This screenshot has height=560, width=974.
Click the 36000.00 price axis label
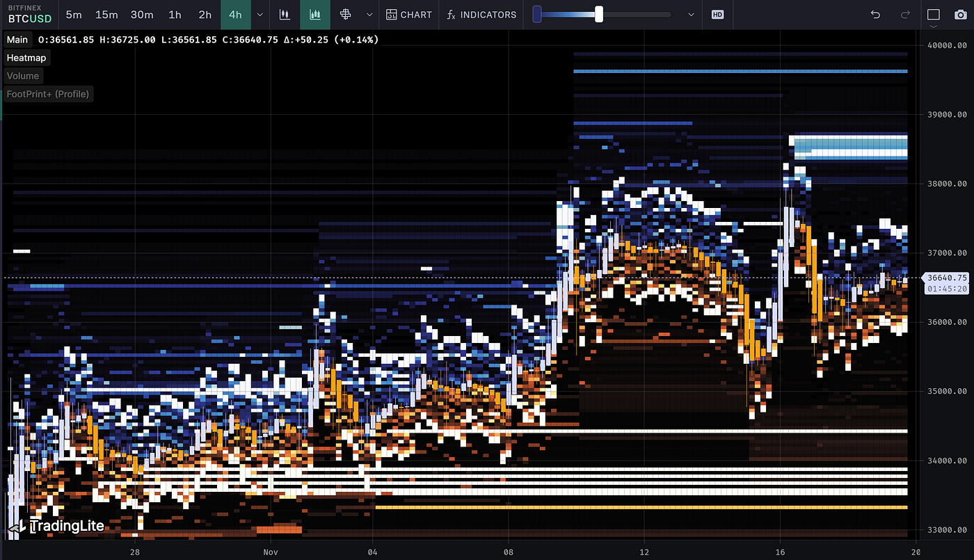tap(947, 322)
